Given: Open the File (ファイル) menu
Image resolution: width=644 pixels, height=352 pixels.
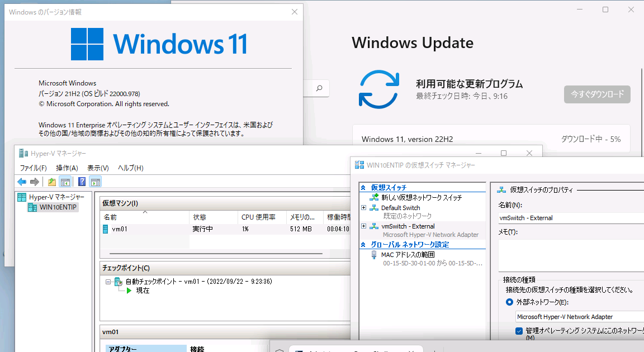Looking at the screenshot, I should coord(34,168).
